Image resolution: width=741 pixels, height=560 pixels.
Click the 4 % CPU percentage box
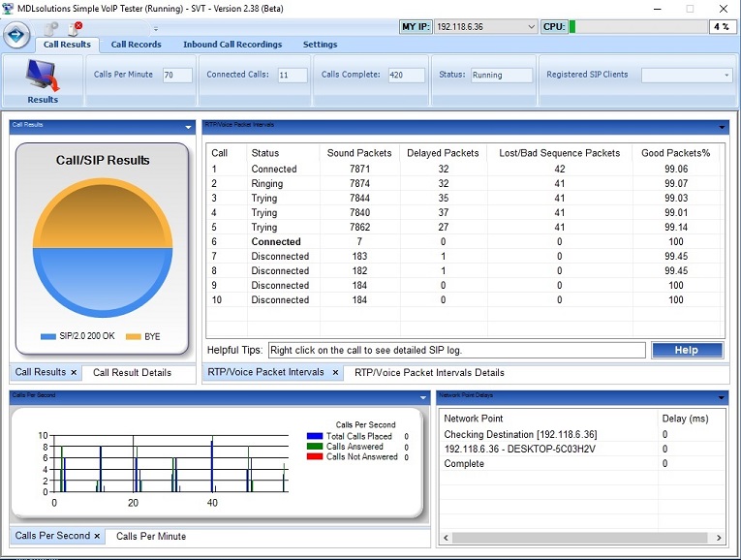click(722, 27)
